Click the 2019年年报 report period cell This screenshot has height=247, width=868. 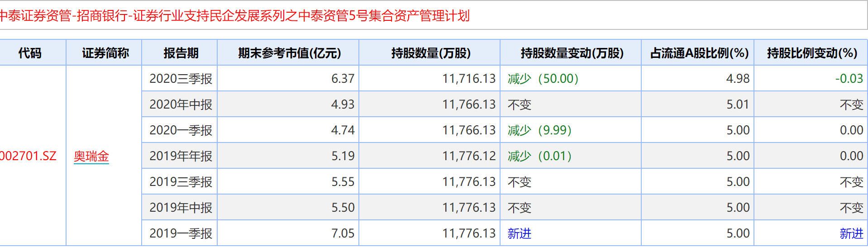[x=181, y=156]
